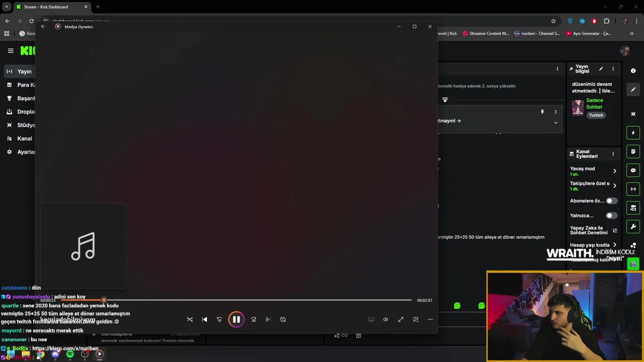The image size is (644, 362).
Task: Open Ayarlar in Kick sidebar
Action: tap(20, 152)
